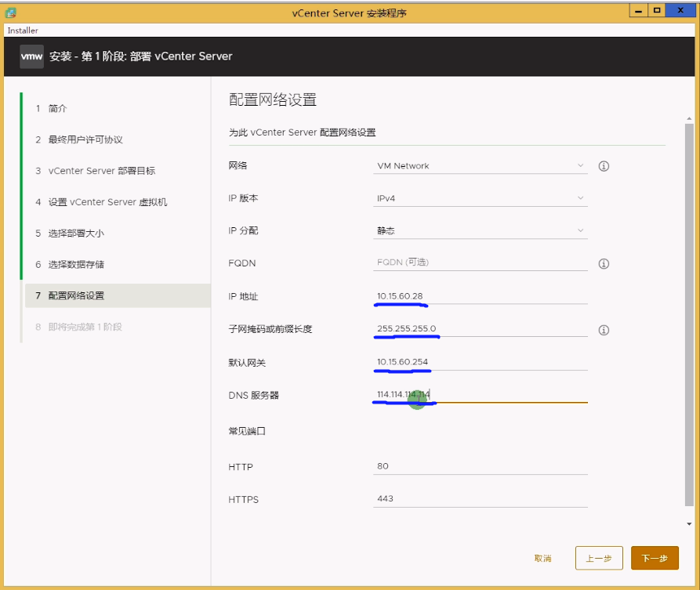Click the vmw VMware logo in the header

31,56
